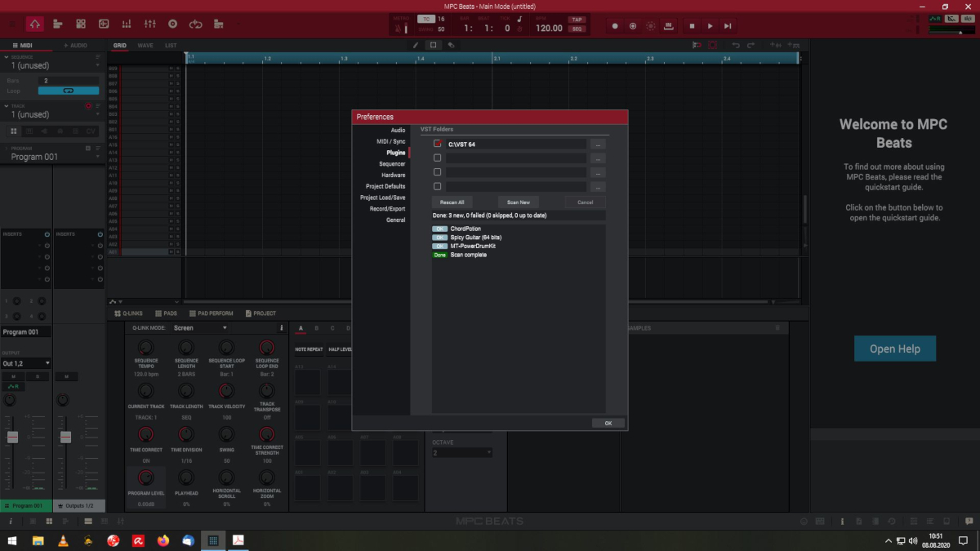Click the Open Help button

895,349
